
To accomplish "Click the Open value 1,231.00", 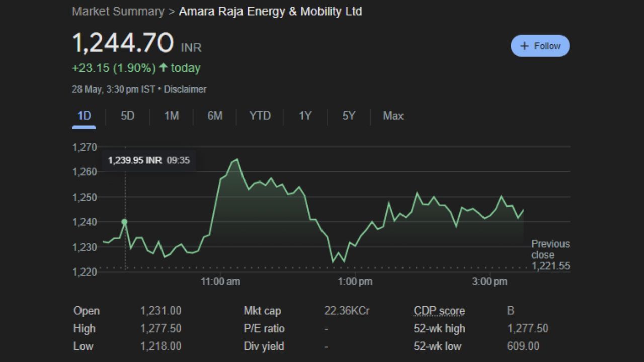I will (x=161, y=311).
